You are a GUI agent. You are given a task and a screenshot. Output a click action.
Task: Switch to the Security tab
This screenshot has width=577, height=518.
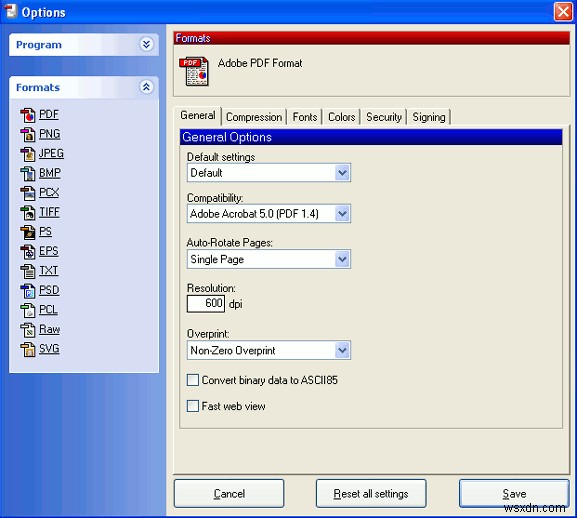tap(384, 117)
